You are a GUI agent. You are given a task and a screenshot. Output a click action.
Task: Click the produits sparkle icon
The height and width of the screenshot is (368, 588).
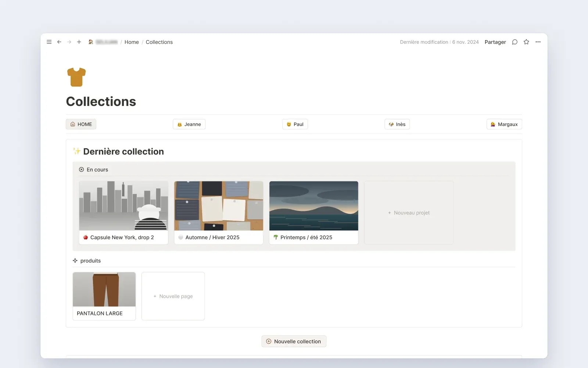75,261
